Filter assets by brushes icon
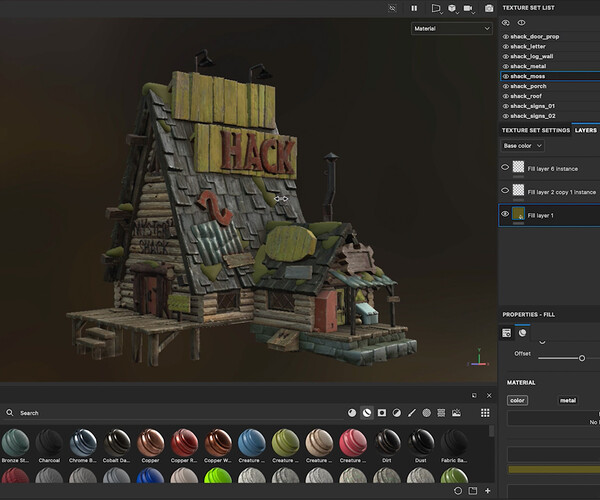This screenshot has height=500, width=600. [x=411, y=412]
